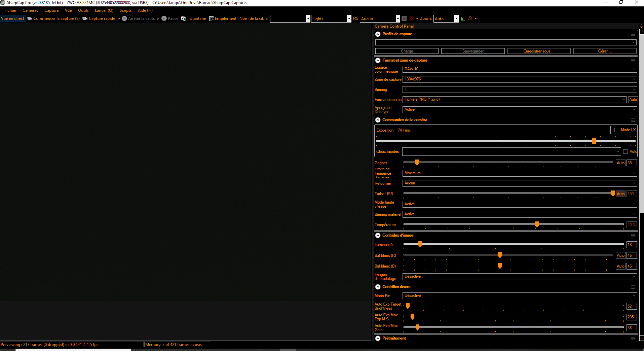Click the FX selection area square icon
The image size is (644, 351).
(x=404, y=19)
